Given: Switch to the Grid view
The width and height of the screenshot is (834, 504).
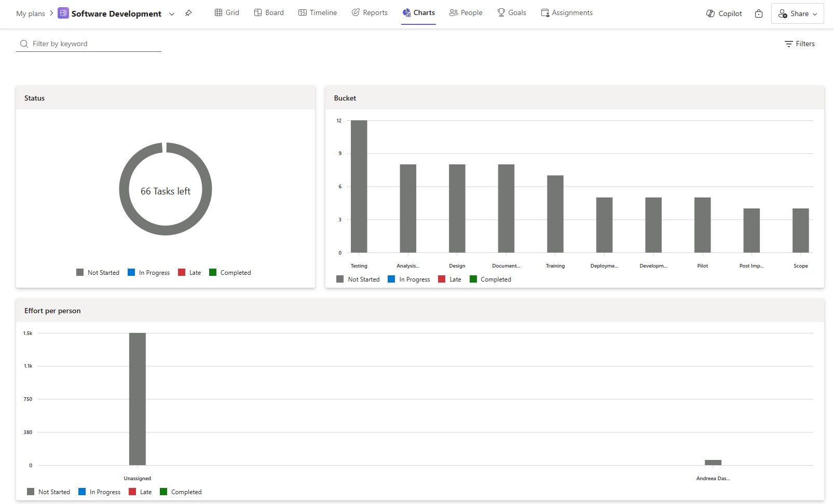Looking at the screenshot, I should click(x=227, y=13).
